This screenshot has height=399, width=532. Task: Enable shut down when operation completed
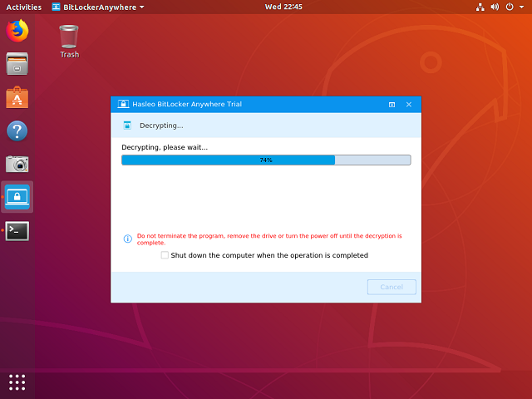coord(165,255)
